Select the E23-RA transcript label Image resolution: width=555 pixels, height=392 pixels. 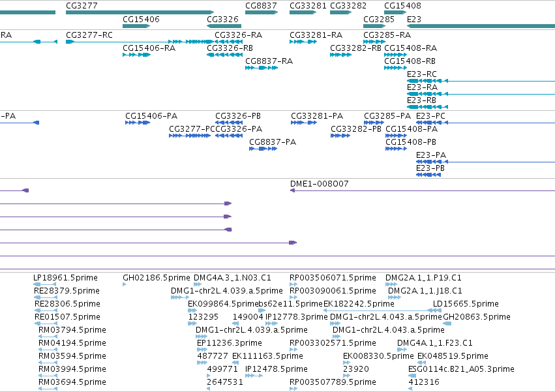coord(422,87)
